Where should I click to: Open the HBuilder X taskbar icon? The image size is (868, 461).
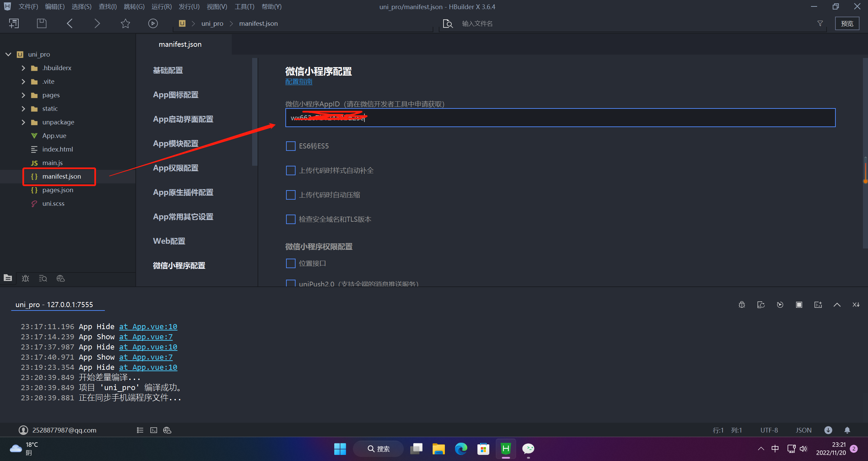tap(506, 449)
